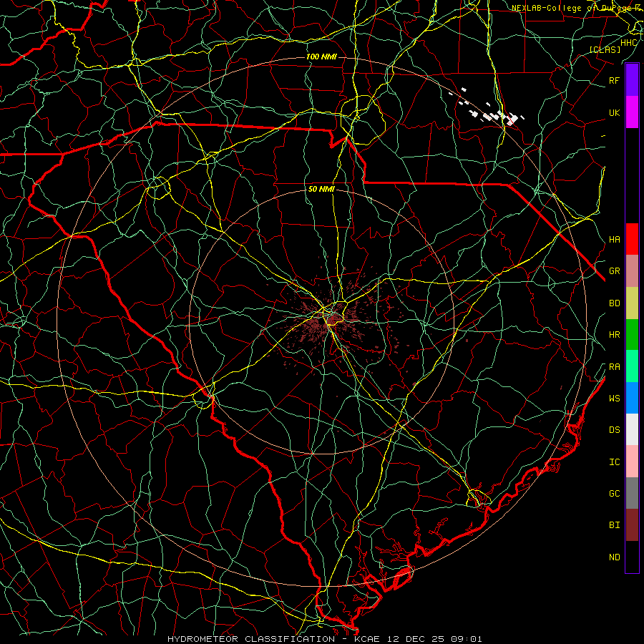Screen dimensions: 644x644
Task: Click the HA red legend swatch
Action: 632,239
